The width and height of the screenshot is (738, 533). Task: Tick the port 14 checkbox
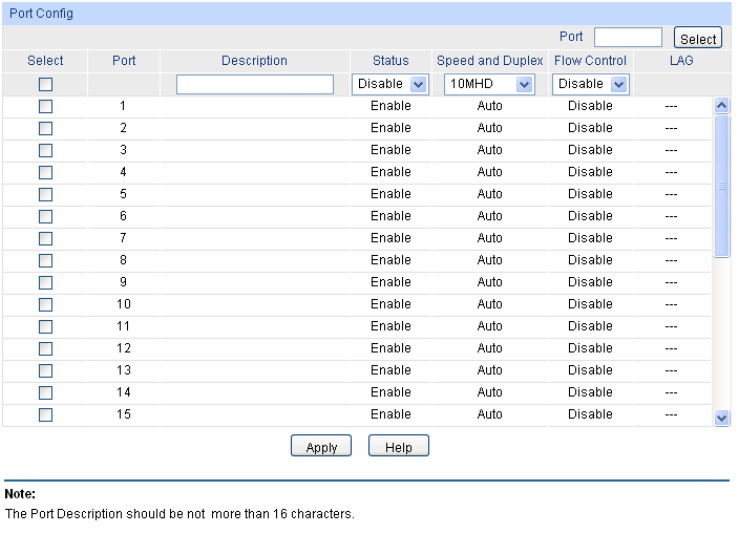pos(46,393)
